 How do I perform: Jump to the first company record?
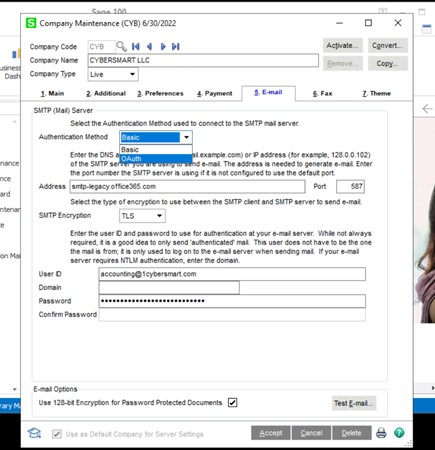click(x=136, y=46)
